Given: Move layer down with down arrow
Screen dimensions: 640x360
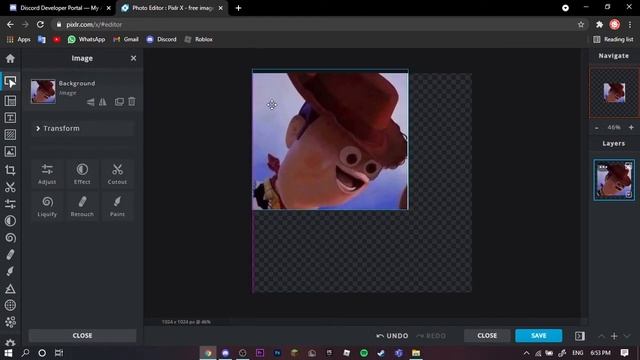Looking at the screenshot, I should [x=627, y=336].
